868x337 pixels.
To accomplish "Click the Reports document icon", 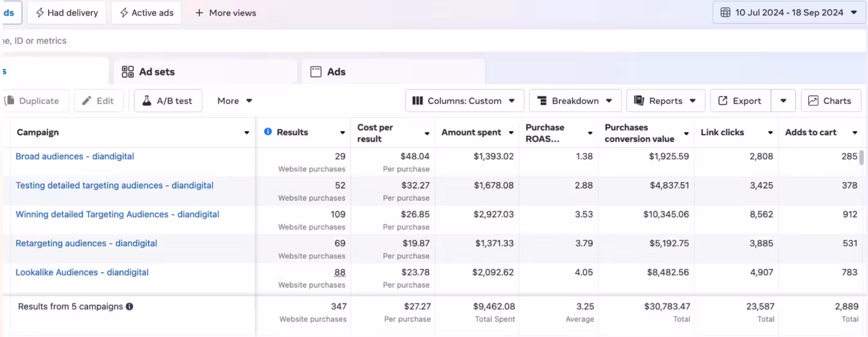I will (x=639, y=100).
